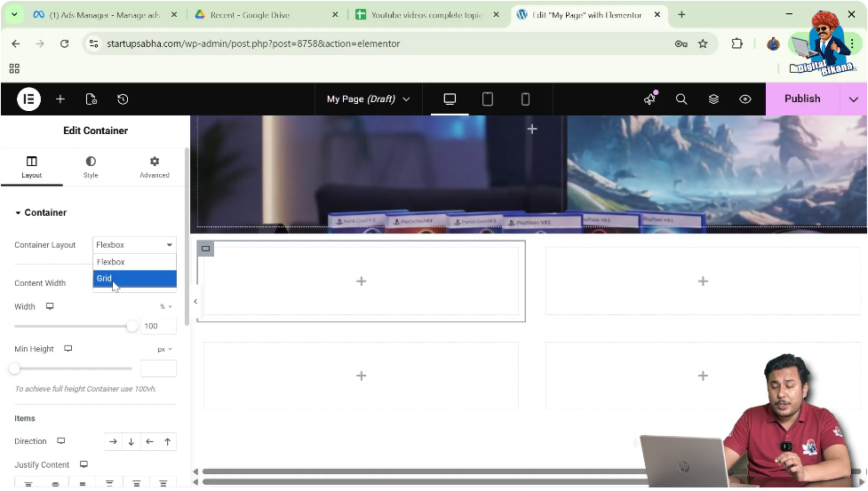
Task: Switch to the Advanced tab
Action: [x=155, y=166]
